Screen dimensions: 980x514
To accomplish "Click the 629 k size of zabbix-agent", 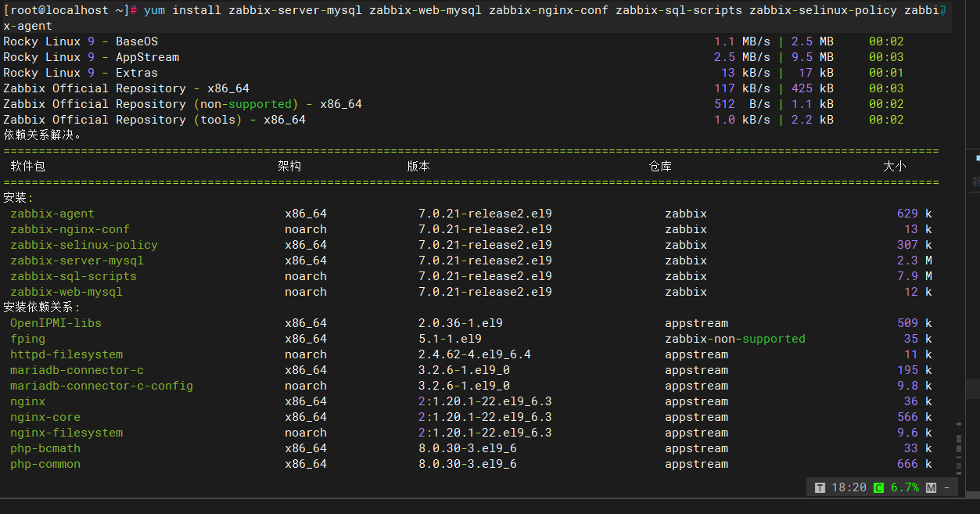I will click(x=914, y=214).
